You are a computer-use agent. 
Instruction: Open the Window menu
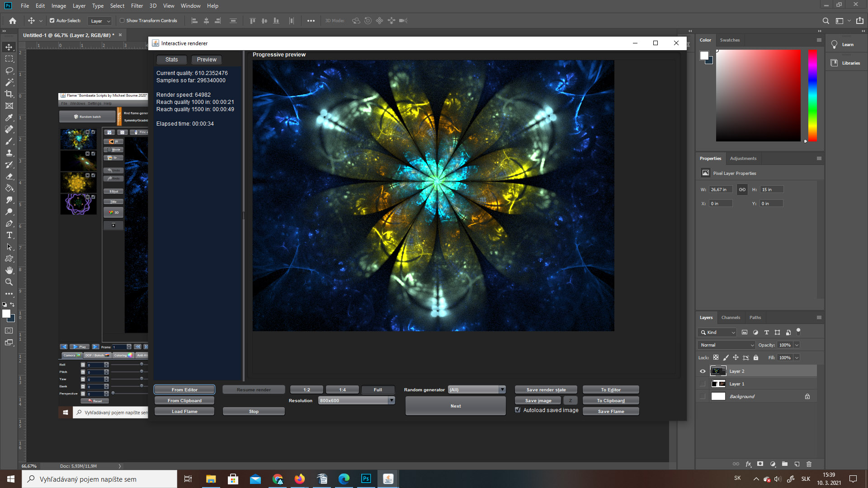(190, 6)
